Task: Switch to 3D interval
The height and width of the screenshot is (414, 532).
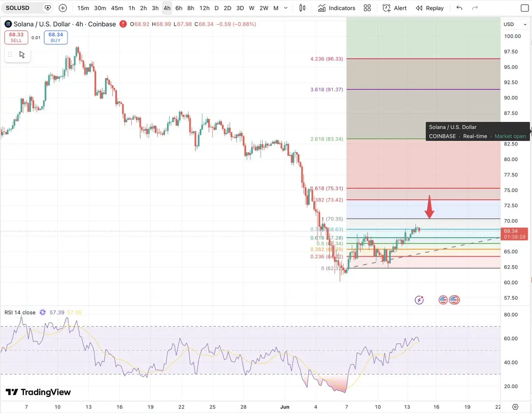Action: click(x=240, y=8)
